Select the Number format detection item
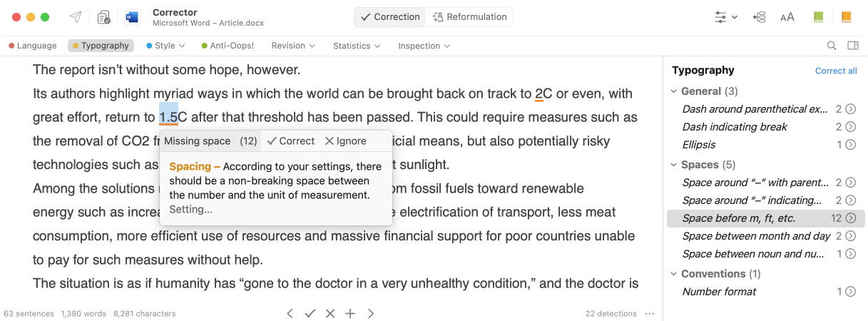868x321 pixels. 719,291
